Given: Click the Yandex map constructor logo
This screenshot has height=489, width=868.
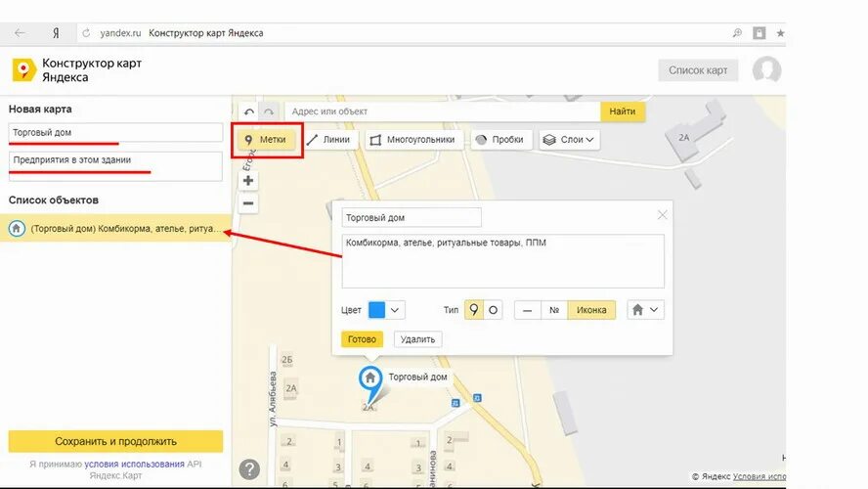Looking at the screenshot, I should click(x=24, y=69).
